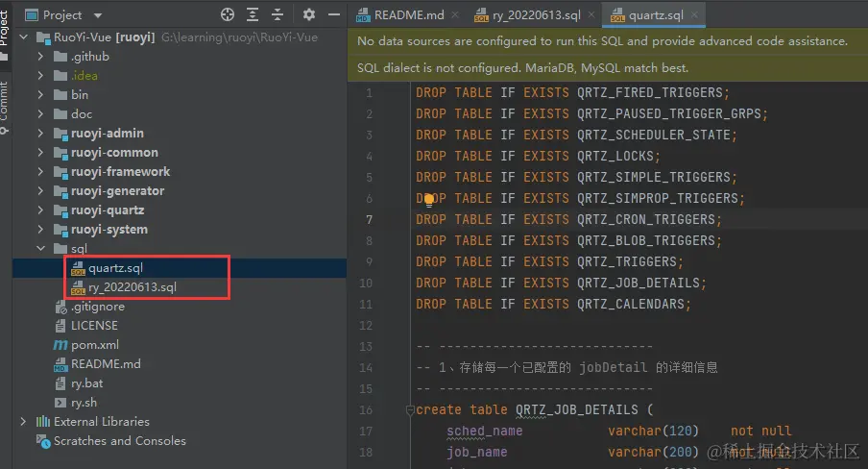This screenshot has width=868, height=469.
Task: Click QRTZ_JOB_DETAILS in the create table statement
Action: [577, 409]
